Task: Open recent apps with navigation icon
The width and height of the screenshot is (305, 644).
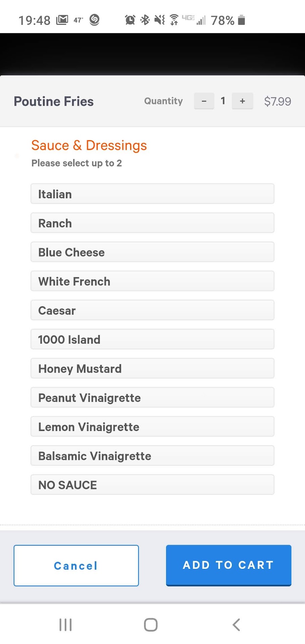Action: [x=65, y=625]
